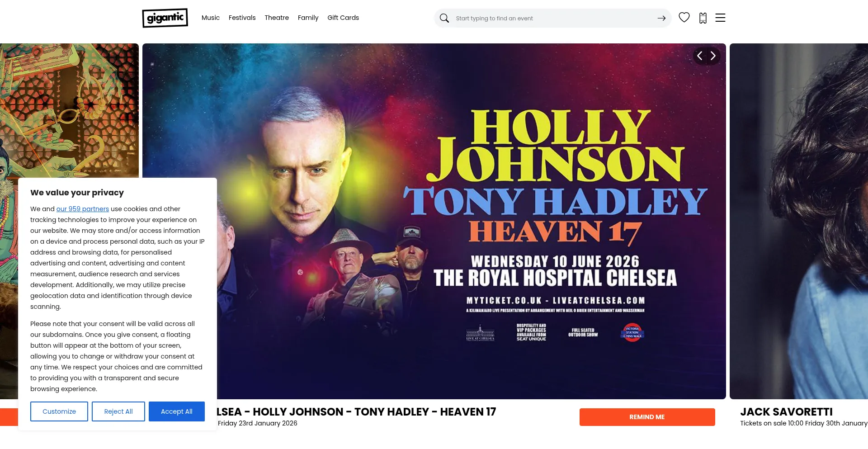
Task: Open Gift Cards page
Action: (x=343, y=18)
